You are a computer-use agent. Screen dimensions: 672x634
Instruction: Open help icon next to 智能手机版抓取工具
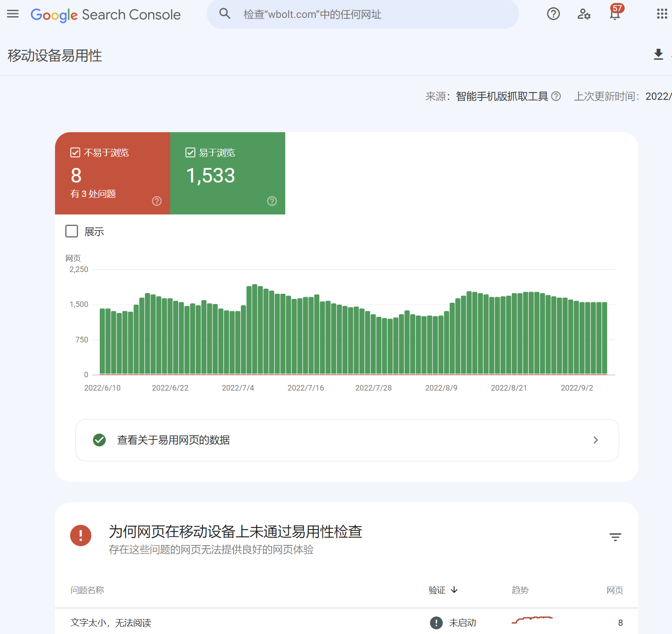556,96
